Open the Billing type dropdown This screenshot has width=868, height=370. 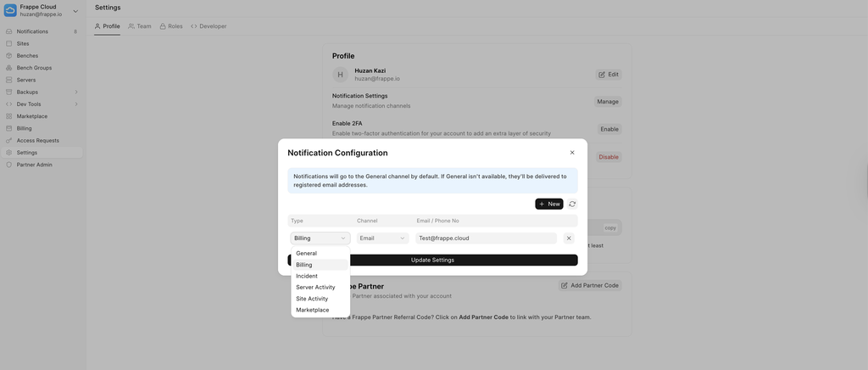pos(320,238)
